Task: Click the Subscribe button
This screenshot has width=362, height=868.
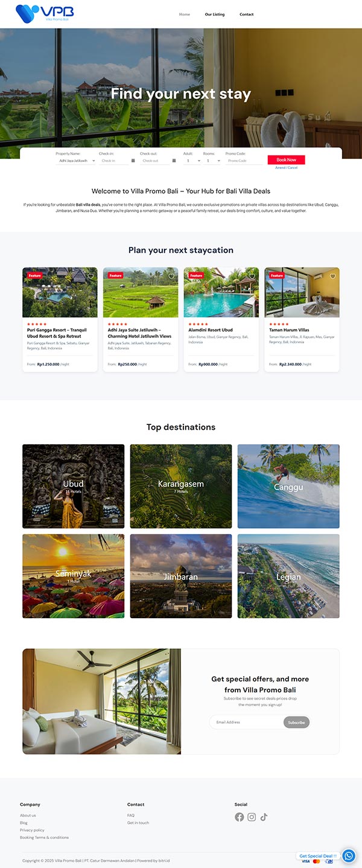Action: coord(296,722)
